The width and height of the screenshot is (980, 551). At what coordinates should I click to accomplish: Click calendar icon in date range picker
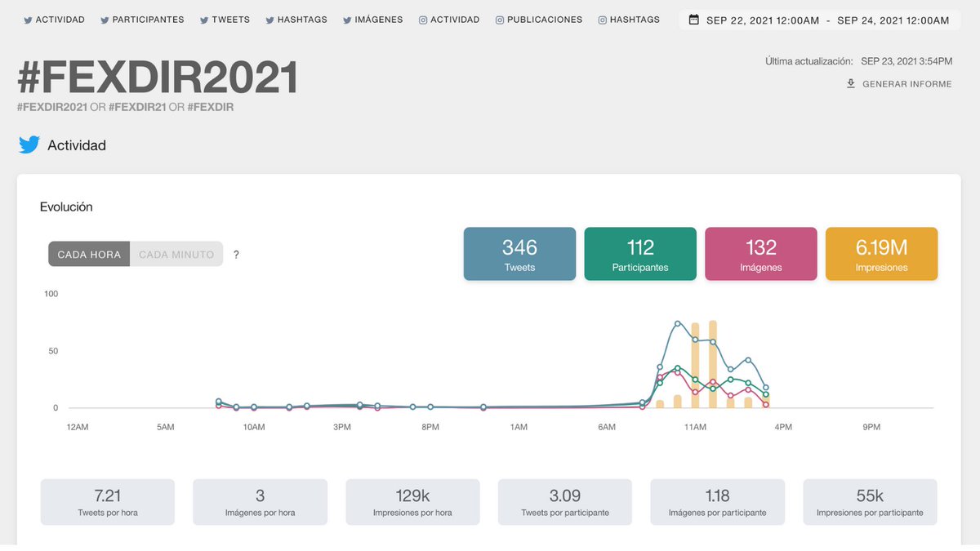694,20
